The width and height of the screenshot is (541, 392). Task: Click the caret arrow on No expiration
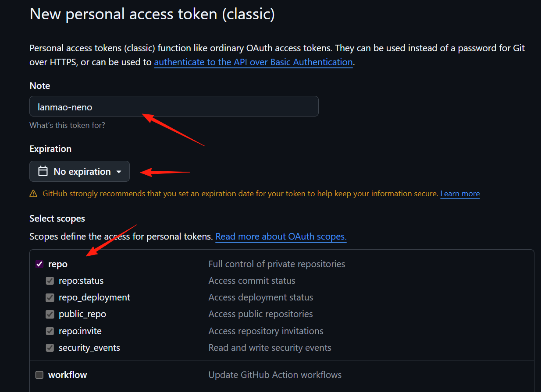pos(119,172)
